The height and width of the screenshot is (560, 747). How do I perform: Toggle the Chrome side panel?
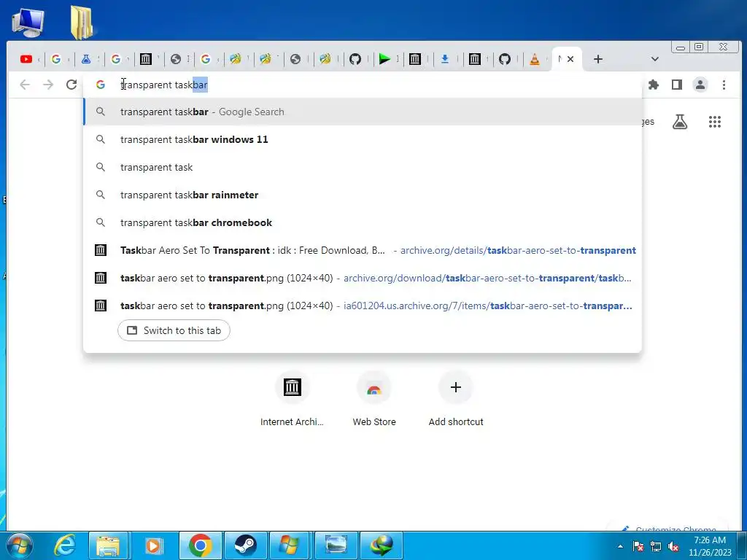[676, 85]
